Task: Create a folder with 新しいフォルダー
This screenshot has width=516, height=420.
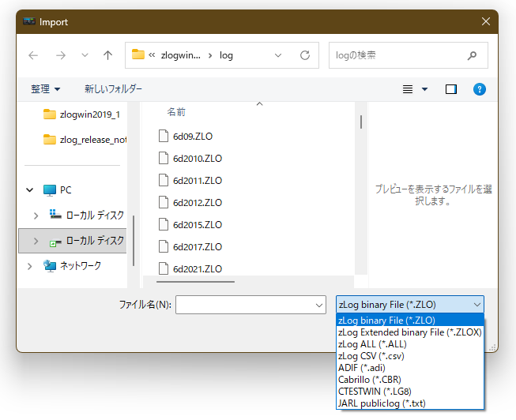Action: 113,89
